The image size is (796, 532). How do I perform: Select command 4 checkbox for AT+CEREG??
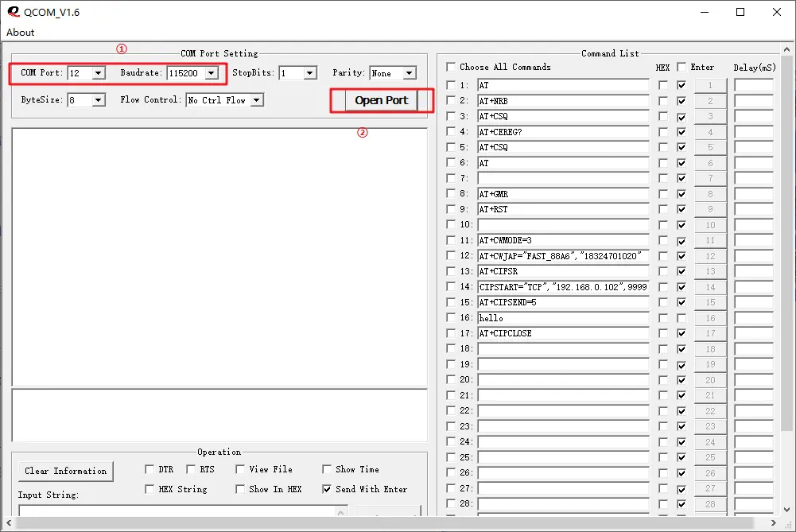451,131
